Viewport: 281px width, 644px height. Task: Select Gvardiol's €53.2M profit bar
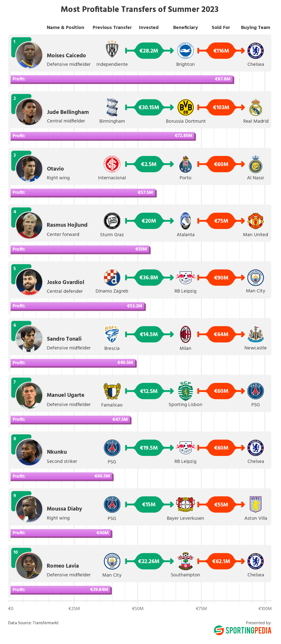78,306
